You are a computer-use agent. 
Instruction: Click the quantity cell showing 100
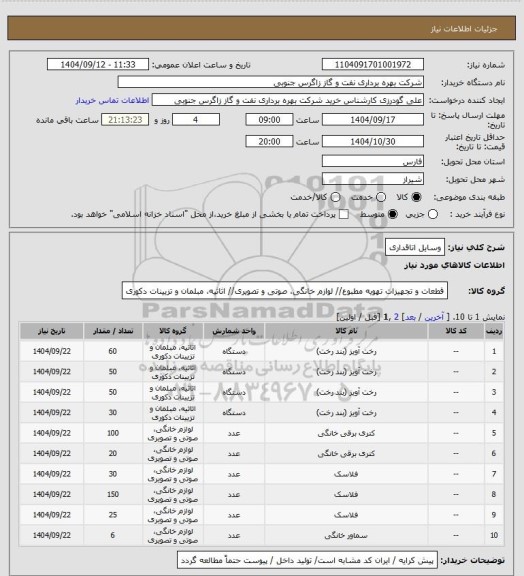tap(112, 433)
